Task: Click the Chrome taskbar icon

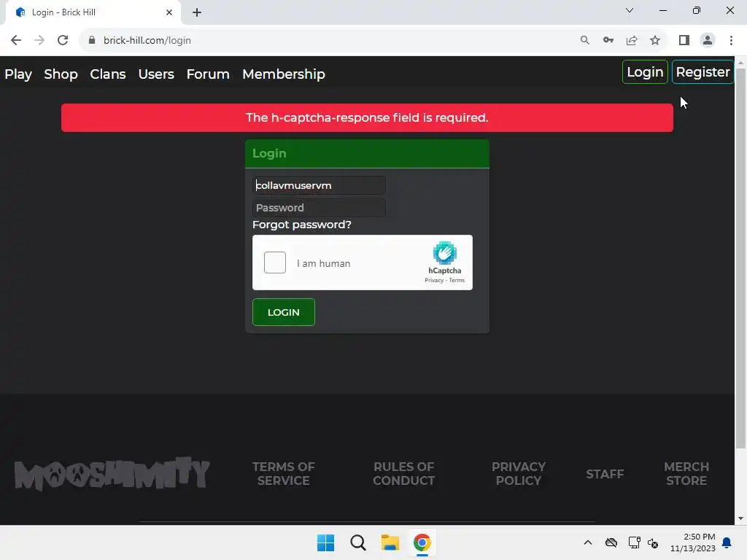Action: pyautogui.click(x=422, y=542)
